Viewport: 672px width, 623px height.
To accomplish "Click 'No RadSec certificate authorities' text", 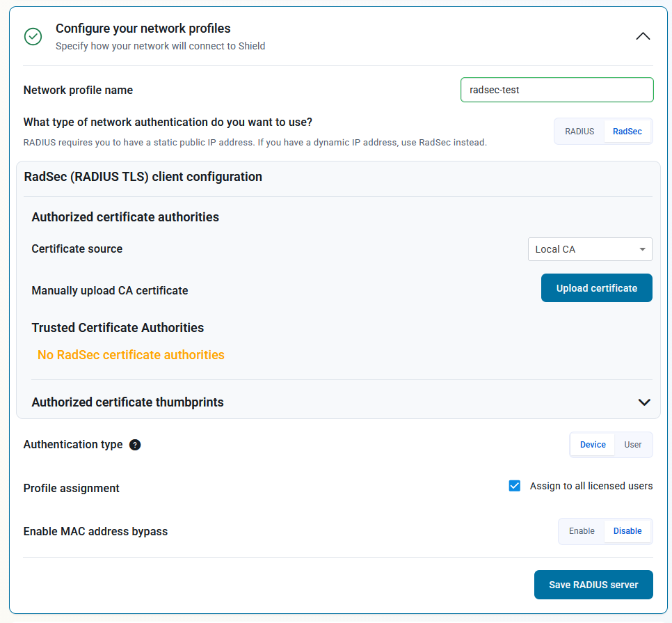I will click(131, 354).
